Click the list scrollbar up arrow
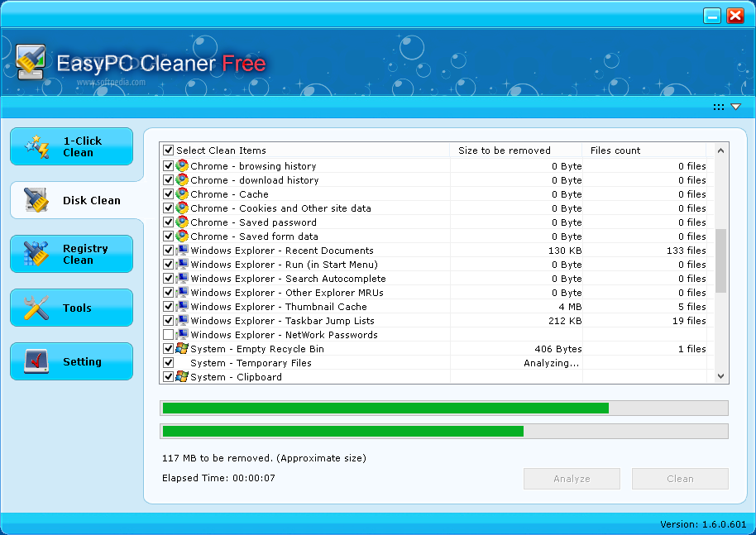756x535 pixels. [720, 150]
